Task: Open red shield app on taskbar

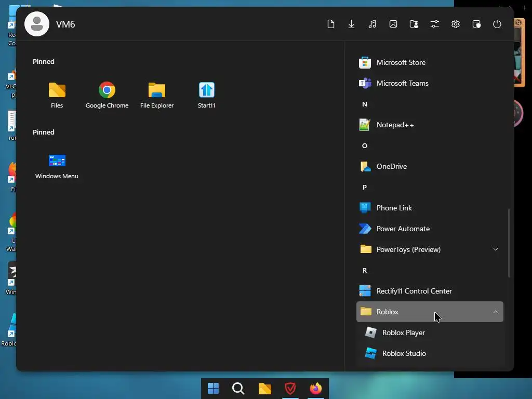Action: pyautogui.click(x=290, y=388)
